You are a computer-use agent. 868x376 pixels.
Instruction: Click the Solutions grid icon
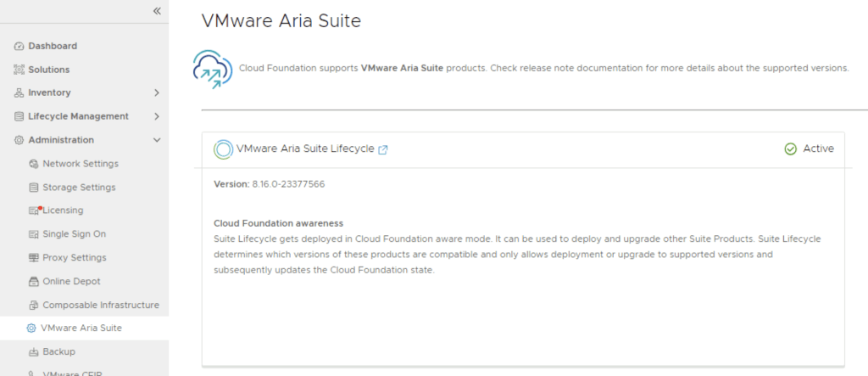19,70
